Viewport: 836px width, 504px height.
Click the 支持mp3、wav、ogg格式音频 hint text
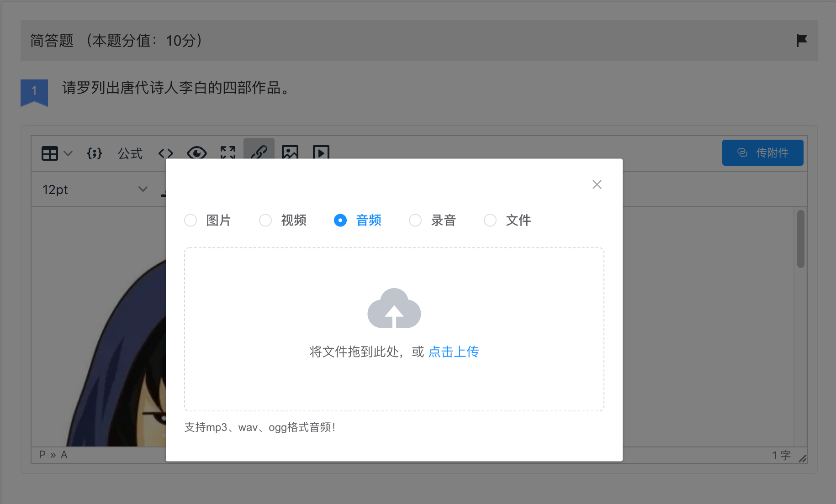point(260,427)
